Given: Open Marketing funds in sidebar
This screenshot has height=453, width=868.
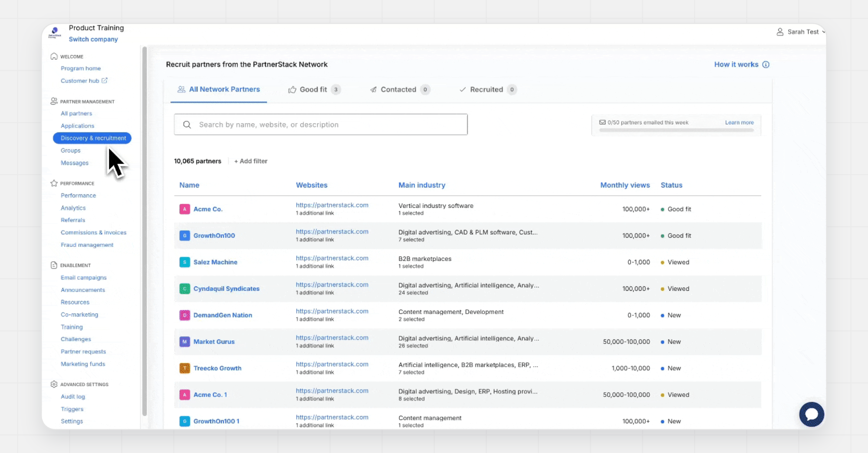Looking at the screenshot, I should (x=83, y=364).
